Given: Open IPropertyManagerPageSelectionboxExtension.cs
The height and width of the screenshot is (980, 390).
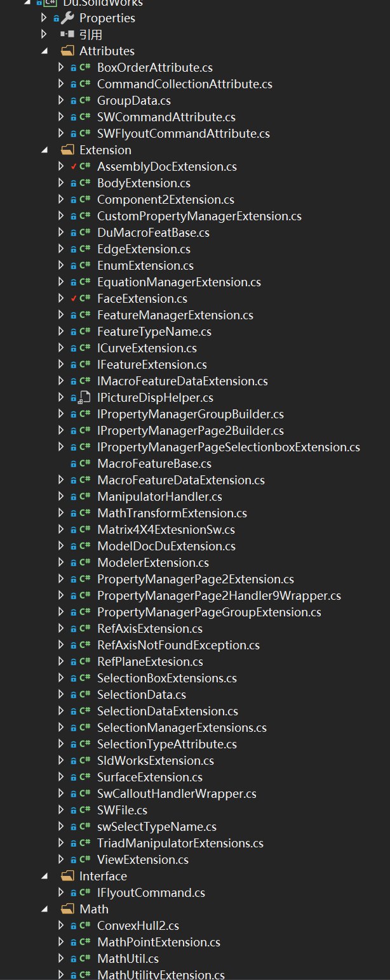Looking at the screenshot, I should tap(229, 447).
